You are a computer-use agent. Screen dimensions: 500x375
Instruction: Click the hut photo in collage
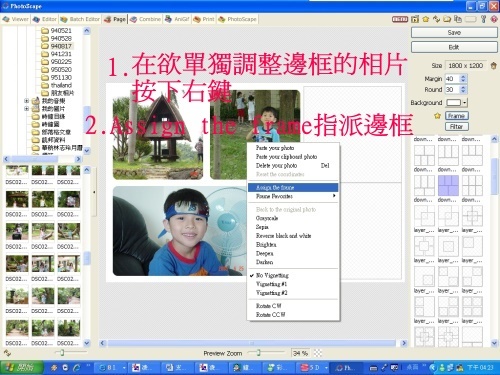click(158, 135)
